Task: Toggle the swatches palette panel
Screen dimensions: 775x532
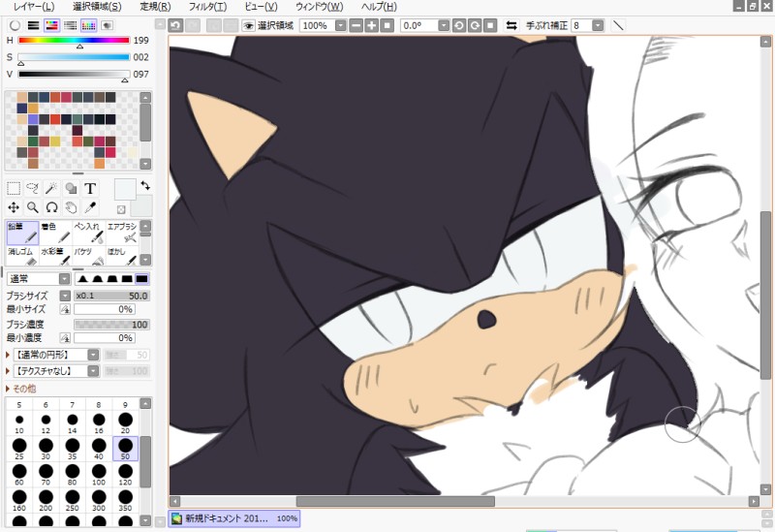Action: [x=88, y=25]
